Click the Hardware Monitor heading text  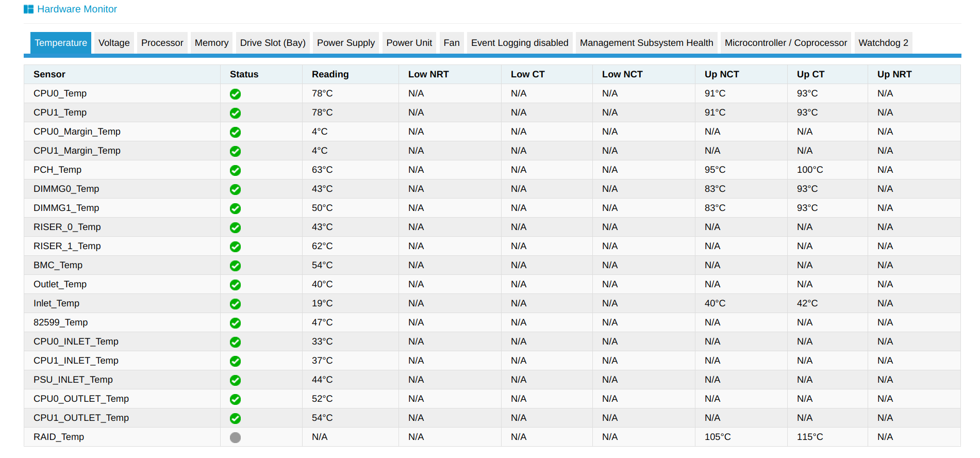77,9
